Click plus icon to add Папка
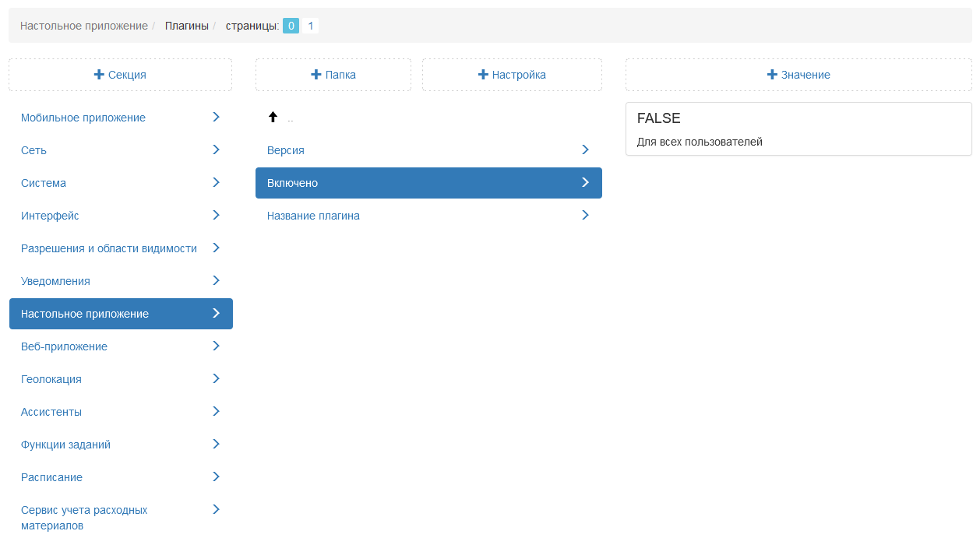Image resolution: width=980 pixels, height=552 pixels. (316, 75)
